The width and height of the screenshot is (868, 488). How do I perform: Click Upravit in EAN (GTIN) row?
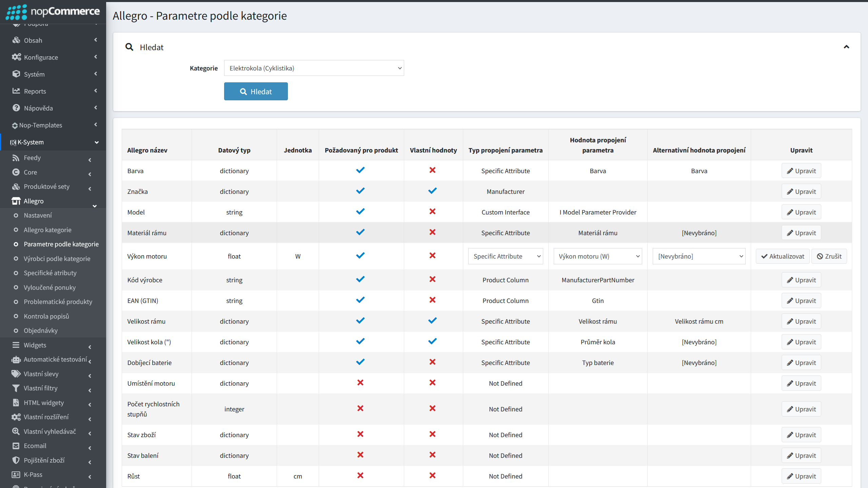point(801,301)
